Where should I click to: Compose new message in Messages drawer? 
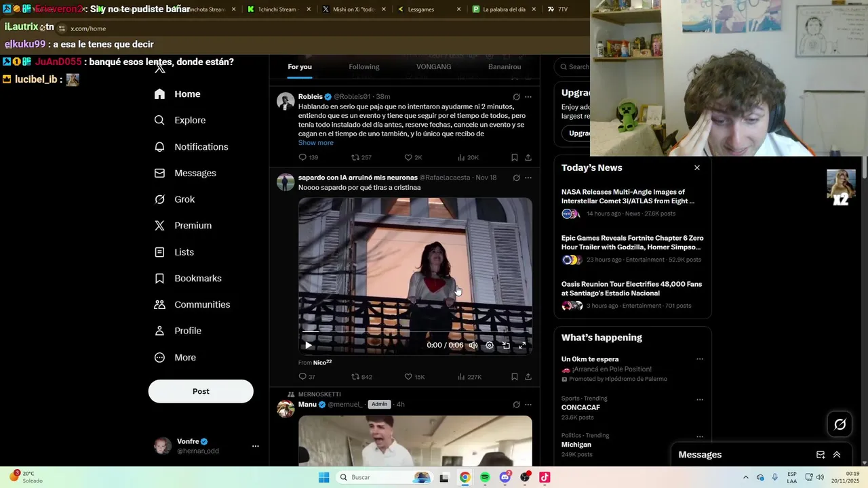(x=821, y=455)
